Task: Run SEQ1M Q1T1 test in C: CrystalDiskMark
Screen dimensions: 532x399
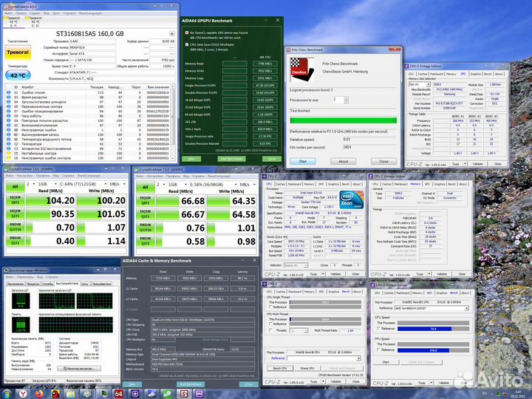Action: click(x=16, y=214)
